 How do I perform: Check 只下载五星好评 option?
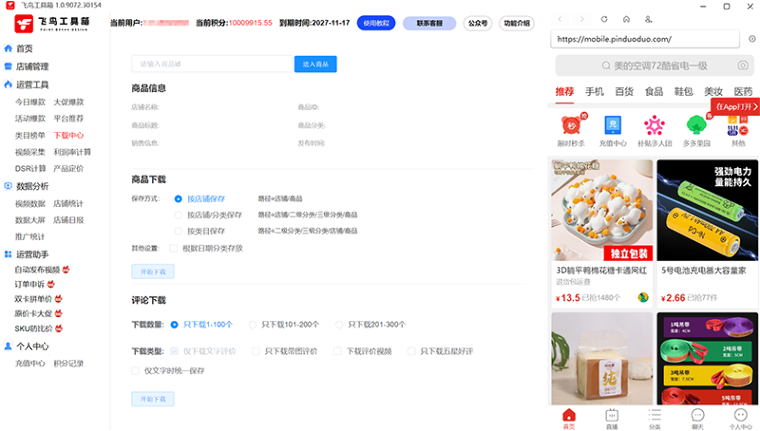411,351
